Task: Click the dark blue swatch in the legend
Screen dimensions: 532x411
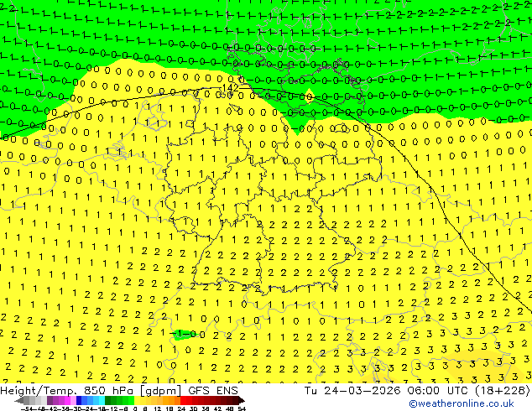Action: pyautogui.click(x=79, y=401)
